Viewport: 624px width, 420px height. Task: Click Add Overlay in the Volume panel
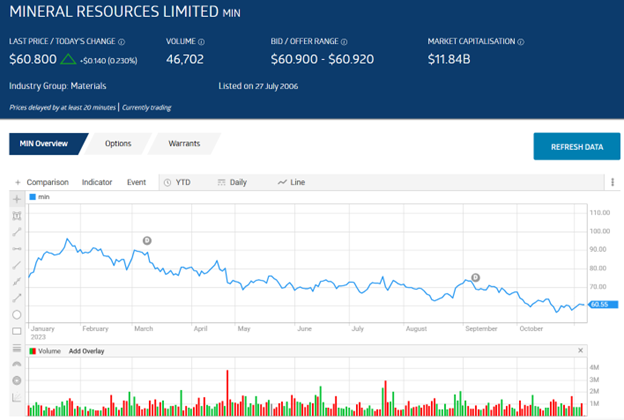[x=86, y=351]
